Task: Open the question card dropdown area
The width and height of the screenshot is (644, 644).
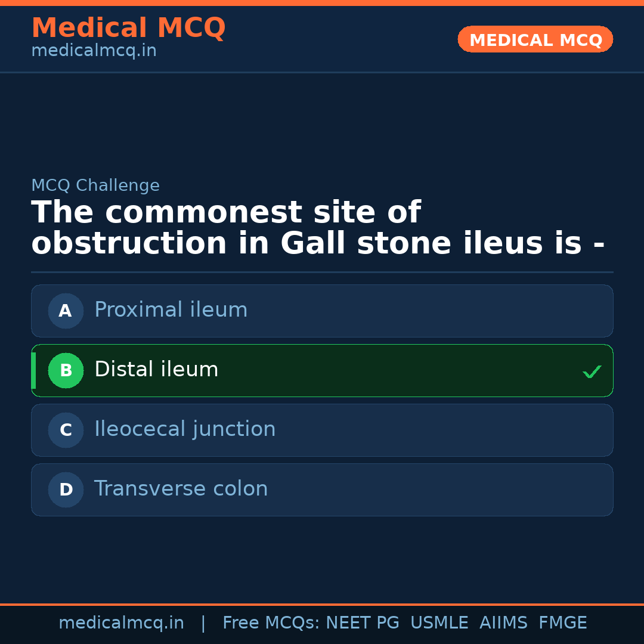Action: [x=322, y=227]
